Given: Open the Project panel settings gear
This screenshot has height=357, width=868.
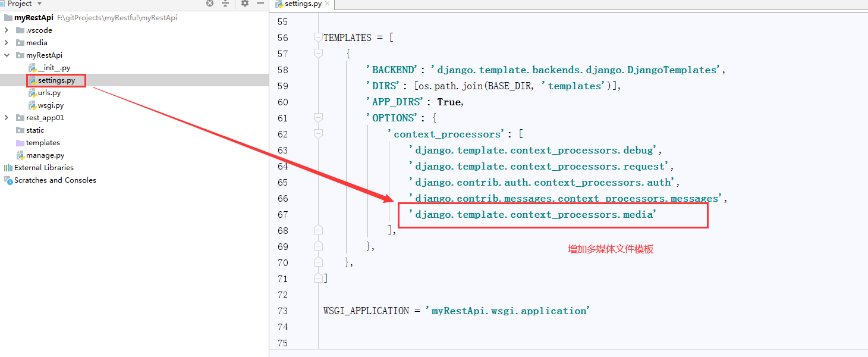Looking at the screenshot, I should click(x=245, y=4).
